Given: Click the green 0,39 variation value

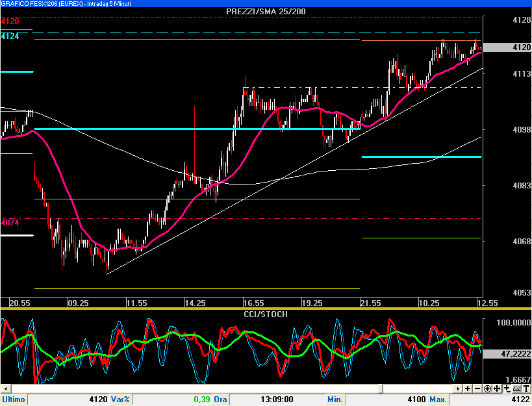Looking at the screenshot, I should [202, 400].
